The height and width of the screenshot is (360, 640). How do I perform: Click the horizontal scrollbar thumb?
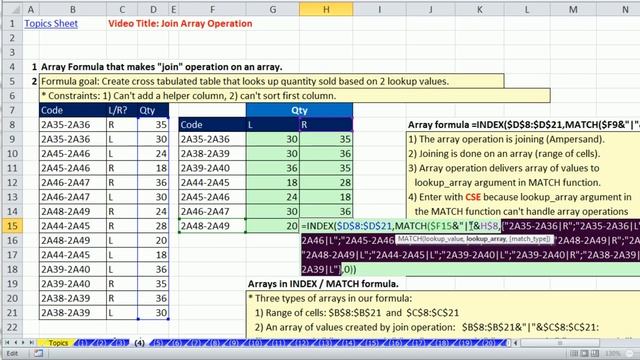[x=560, y=343]
